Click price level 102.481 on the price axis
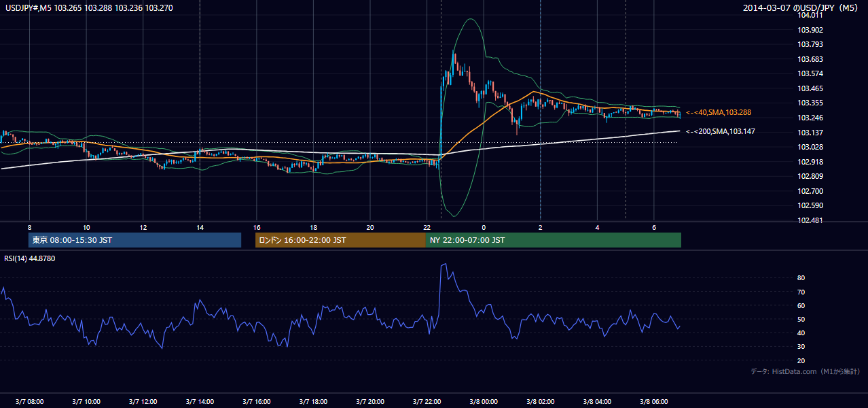 click(x=810, y=220)
